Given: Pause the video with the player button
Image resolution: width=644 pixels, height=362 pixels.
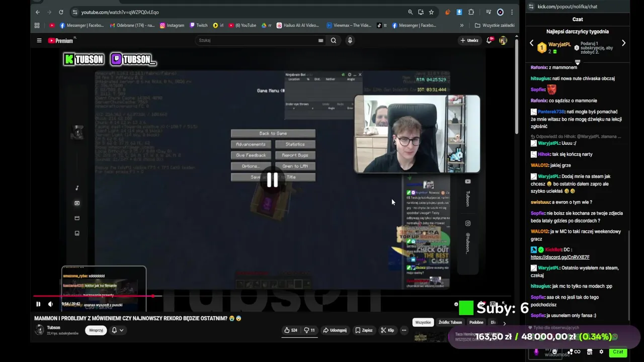Looking at the screenshot, I should 38,304.
